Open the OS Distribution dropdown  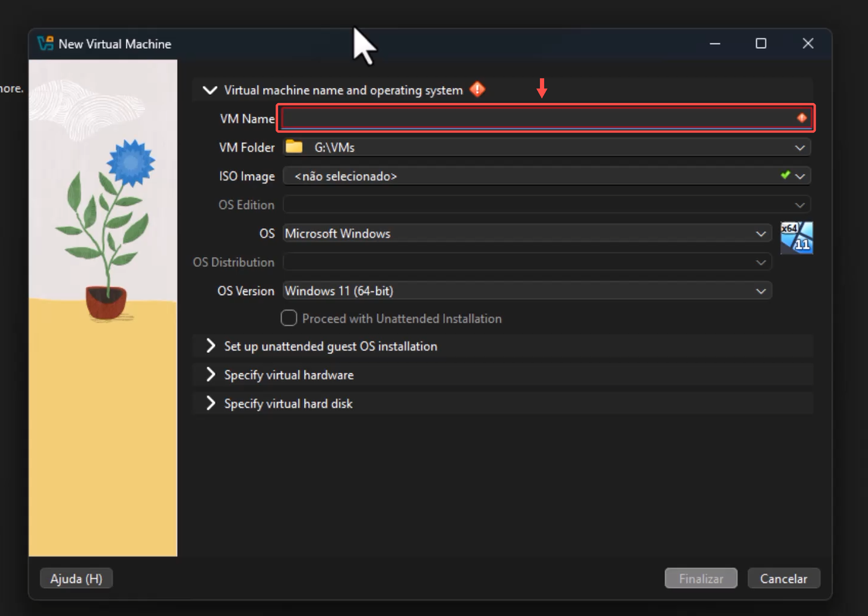click(x=761, y=263)
